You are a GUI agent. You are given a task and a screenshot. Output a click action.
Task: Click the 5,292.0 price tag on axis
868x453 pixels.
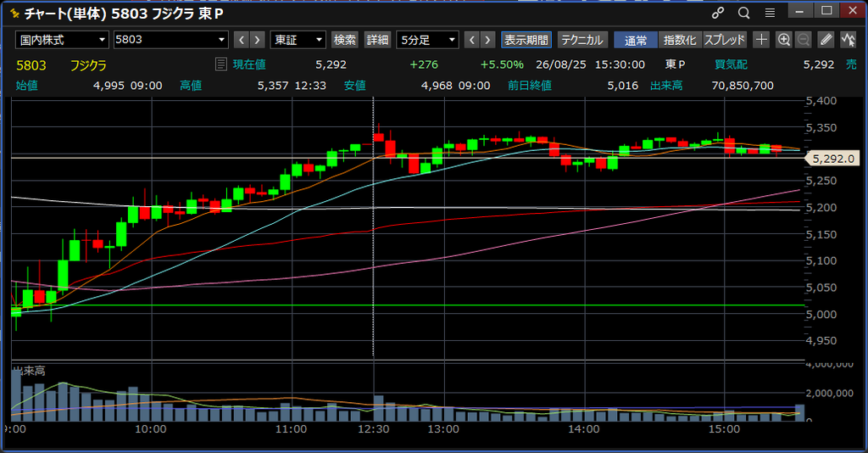(834, 159)
